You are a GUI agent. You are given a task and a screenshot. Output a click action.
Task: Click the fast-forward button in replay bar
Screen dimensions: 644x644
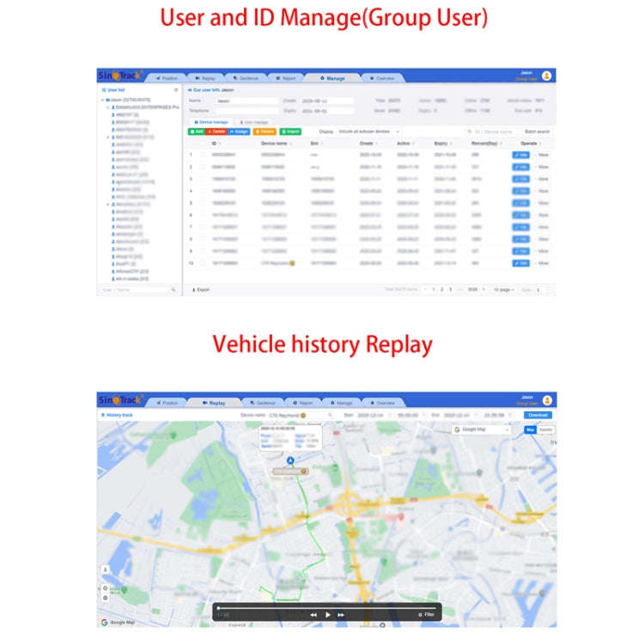341,615
